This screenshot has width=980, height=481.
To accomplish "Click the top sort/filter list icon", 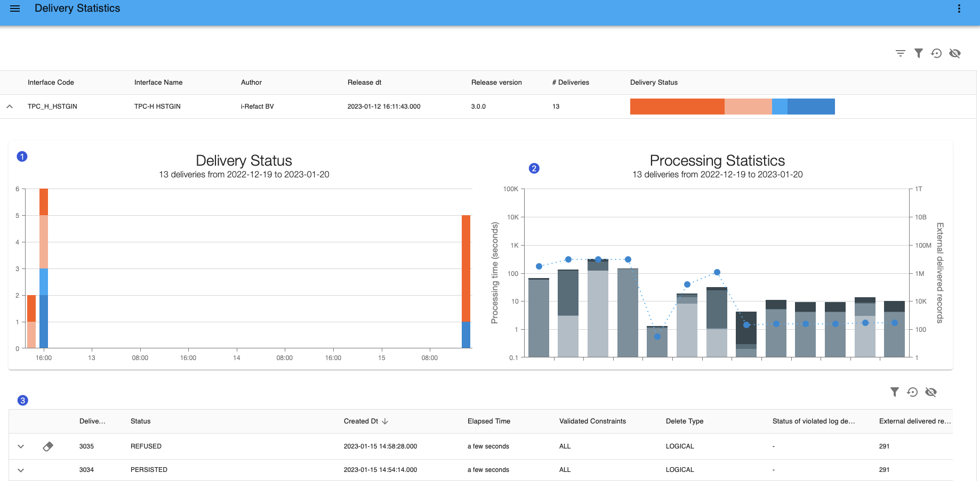I will [x=901, y=53].
